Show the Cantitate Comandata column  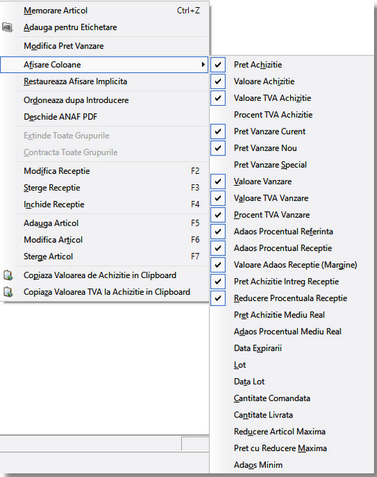point(292,398)
